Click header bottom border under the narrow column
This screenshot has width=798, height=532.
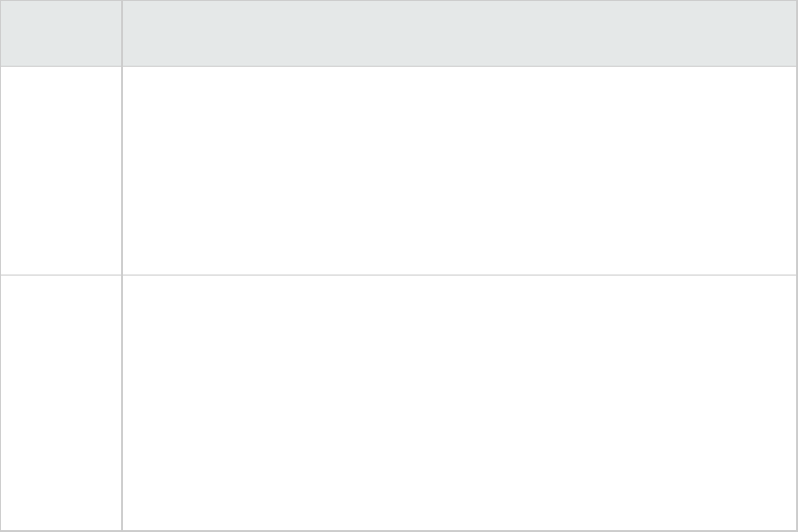pos(61,66)
